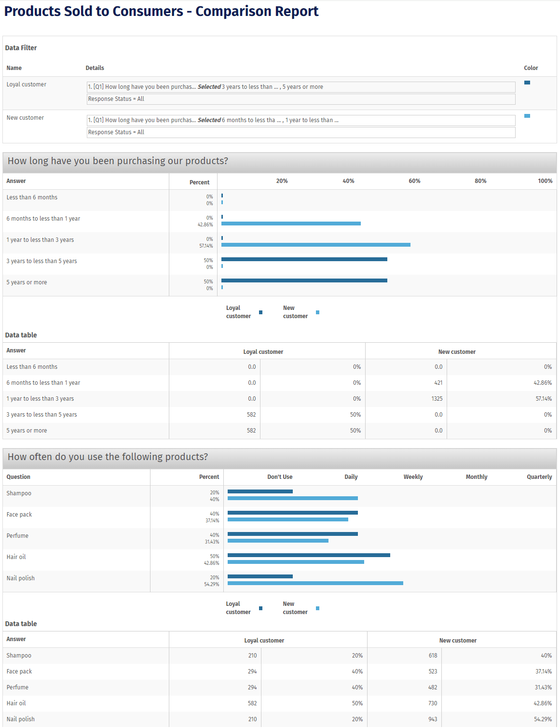Click the New customer color swatch in Data Filter

(x=527, y=116)
